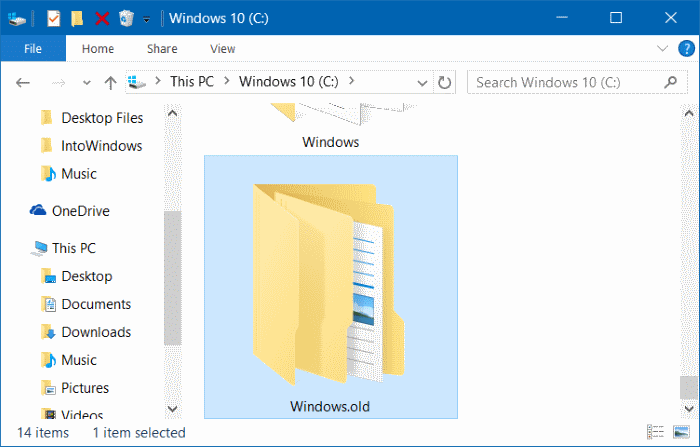700x447 pixels.
Task: Click the magnifier search icon
Action: 671,82
